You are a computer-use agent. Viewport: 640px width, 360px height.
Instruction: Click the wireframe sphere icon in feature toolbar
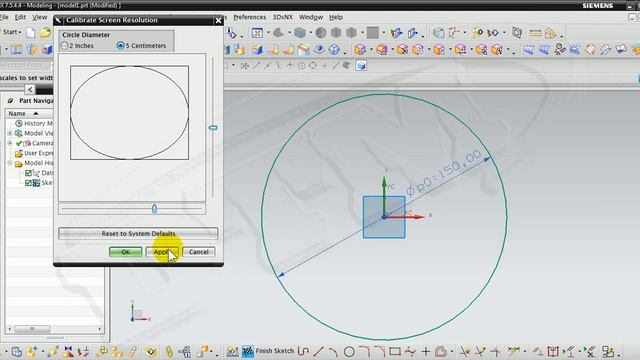[x=334, y=50]
